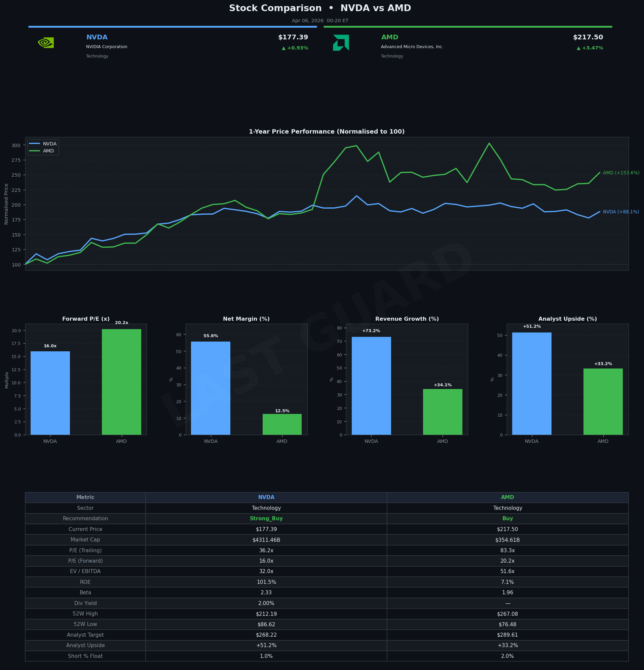The height and width of the screenshot is (670, 644).
Task: Click the Metric column header in the table
Action: click(x=85, y=497)
